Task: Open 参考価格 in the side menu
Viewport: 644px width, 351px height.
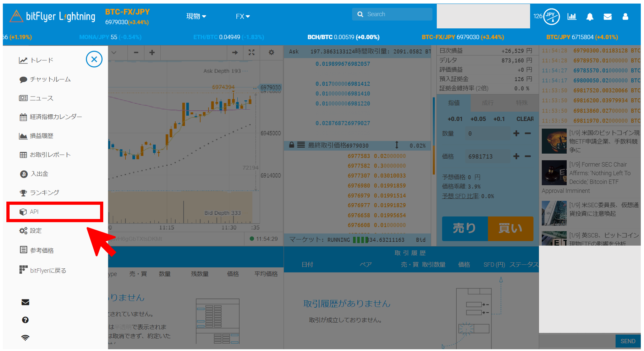Action: click(37, 250)
